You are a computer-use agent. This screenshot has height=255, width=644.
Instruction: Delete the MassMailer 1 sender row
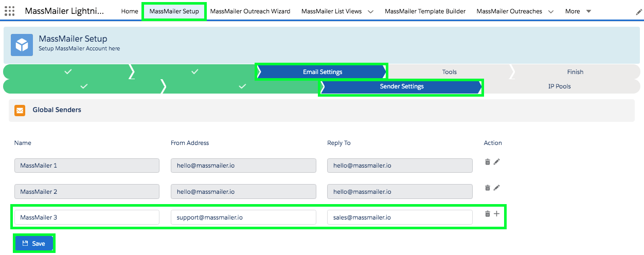pyautogui.click(x=488, y=161)
